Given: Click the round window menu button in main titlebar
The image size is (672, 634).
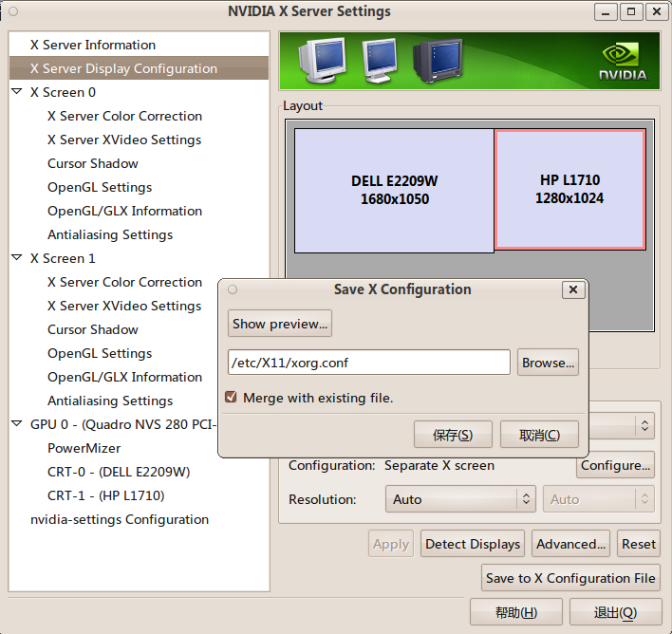Looking at the screenshot, I should click(x=13, y=11).
